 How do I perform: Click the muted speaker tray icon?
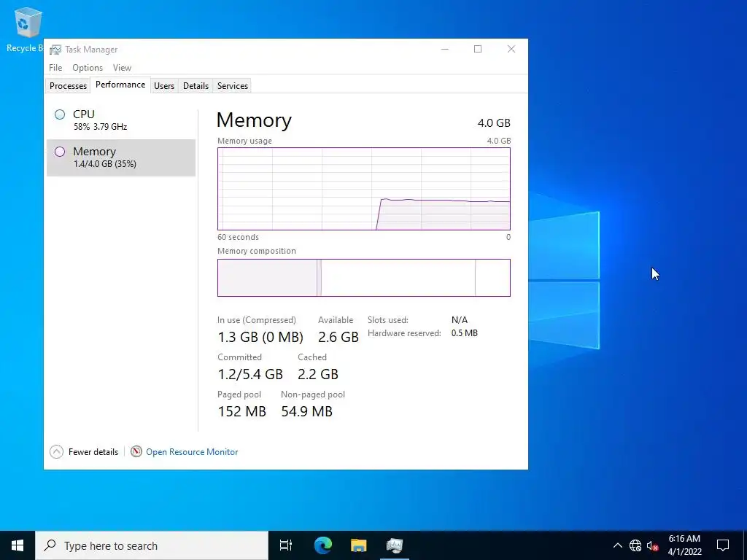[652, 545]
